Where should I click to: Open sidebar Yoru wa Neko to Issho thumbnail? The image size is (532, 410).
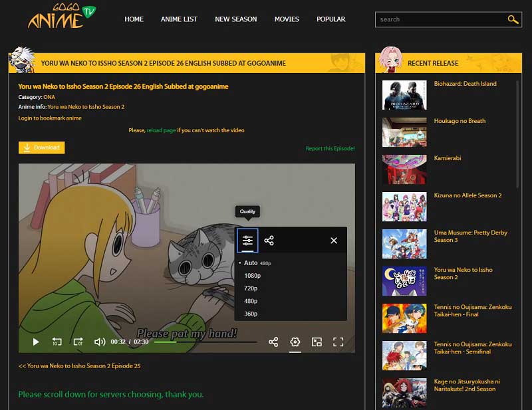pos(404,281)
